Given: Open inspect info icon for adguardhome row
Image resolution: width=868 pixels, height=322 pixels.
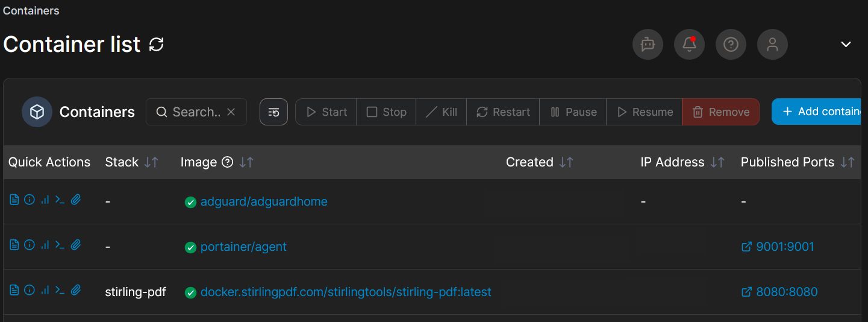Looking at the screenshot, I should point(30,200).
